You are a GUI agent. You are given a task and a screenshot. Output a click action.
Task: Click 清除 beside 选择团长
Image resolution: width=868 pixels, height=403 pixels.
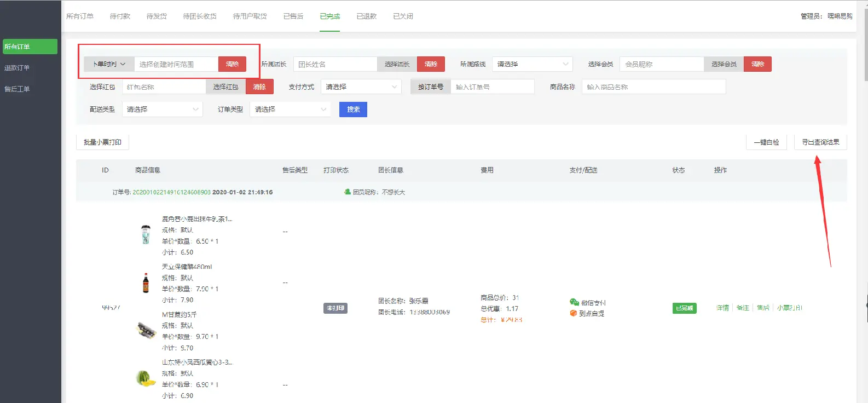[431, 64]
